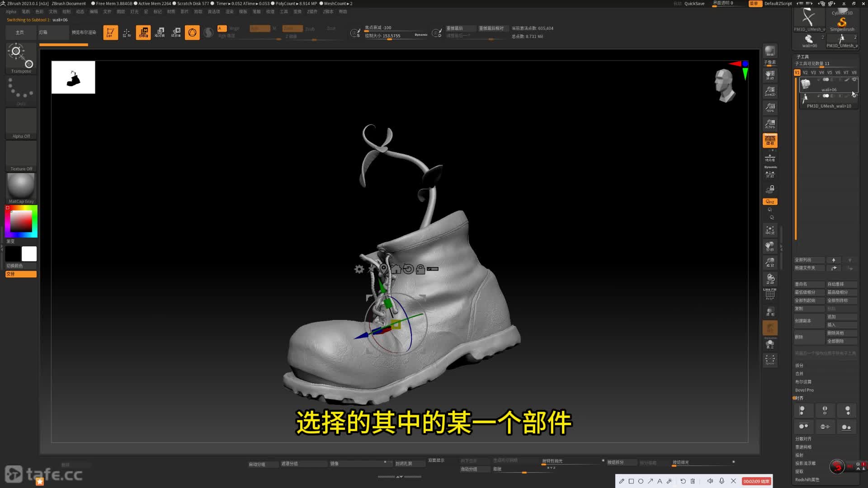Click the 重命名 rename button
The image size is (868, 488).
809,284
